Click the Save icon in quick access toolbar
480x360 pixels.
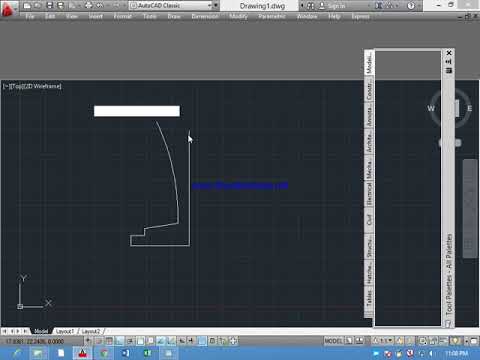tap(50, 6)
